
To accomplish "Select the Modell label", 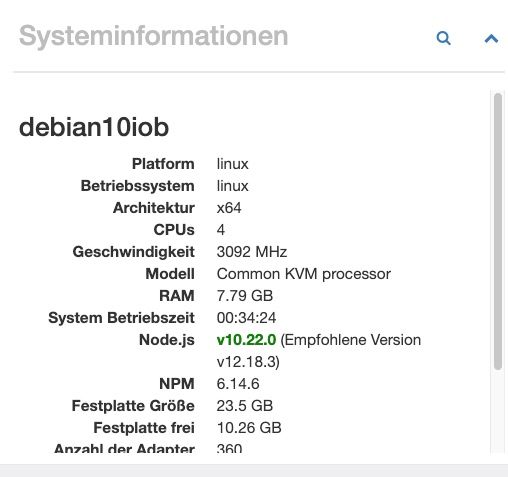I will [170, 274].
